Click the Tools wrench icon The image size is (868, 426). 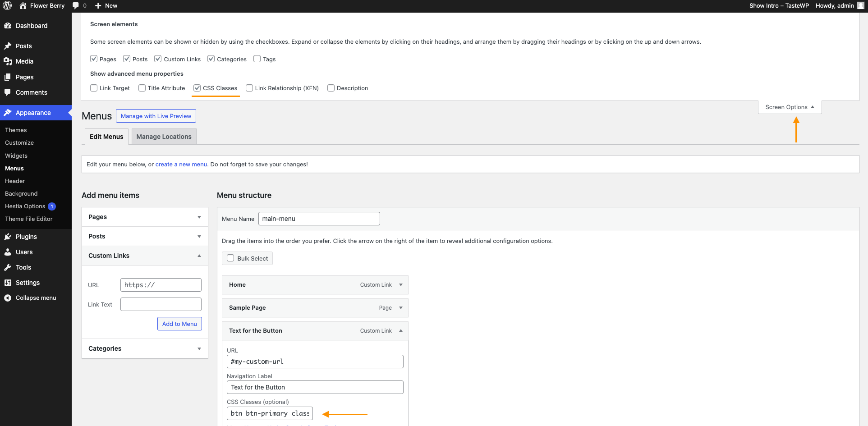coord(8,267)
